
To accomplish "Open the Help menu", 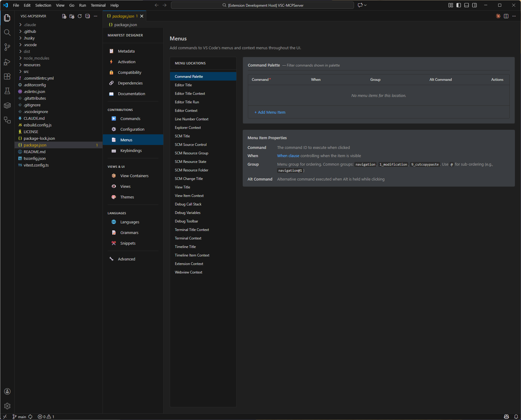I will [x=114, y=5].
